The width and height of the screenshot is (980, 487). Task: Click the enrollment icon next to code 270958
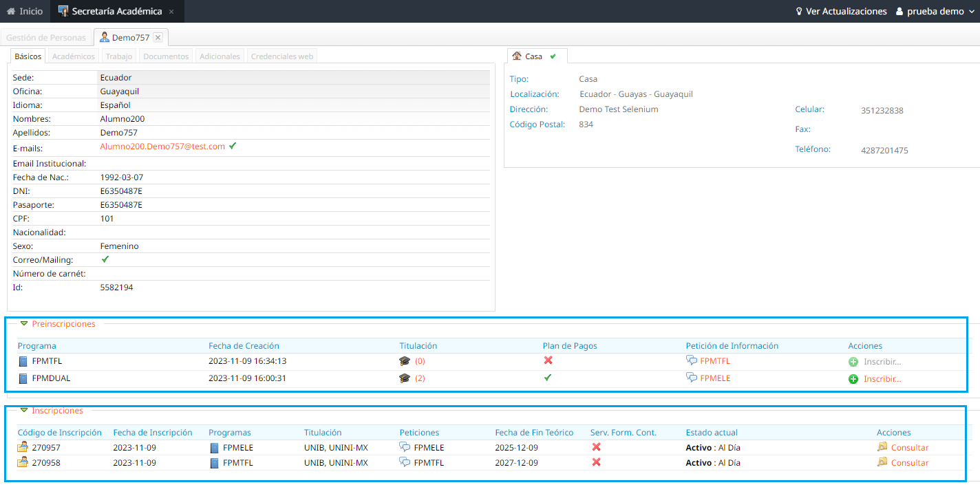coord(23,463)
